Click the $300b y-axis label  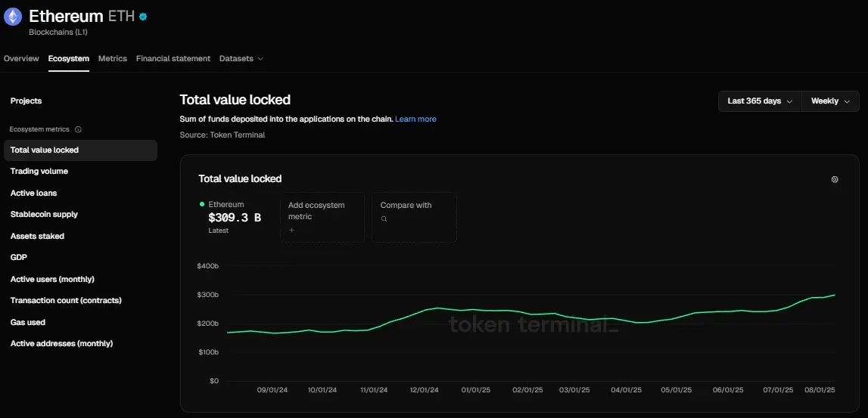207,295
